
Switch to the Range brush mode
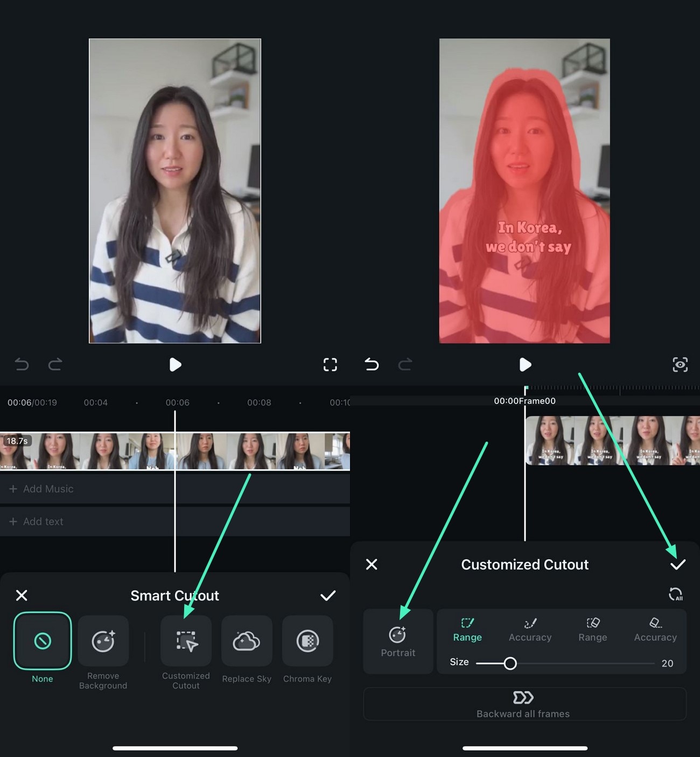(467, 629)
